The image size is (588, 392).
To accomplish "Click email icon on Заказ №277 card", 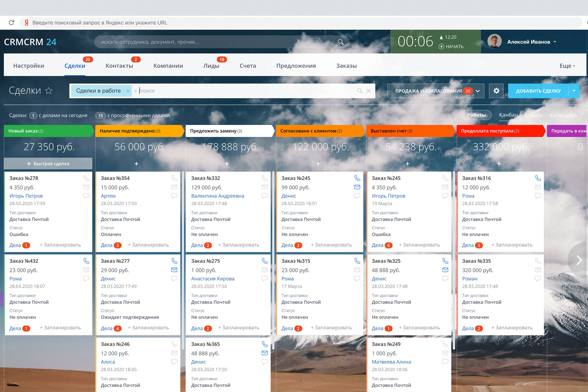I will [174, 270].
